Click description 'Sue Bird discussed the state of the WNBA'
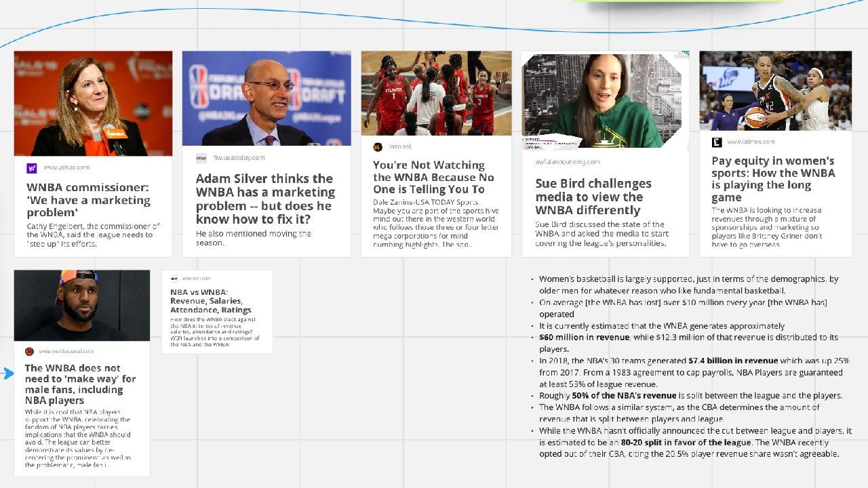This screenshot has height=488, width=868. click(x=601, y=234)
